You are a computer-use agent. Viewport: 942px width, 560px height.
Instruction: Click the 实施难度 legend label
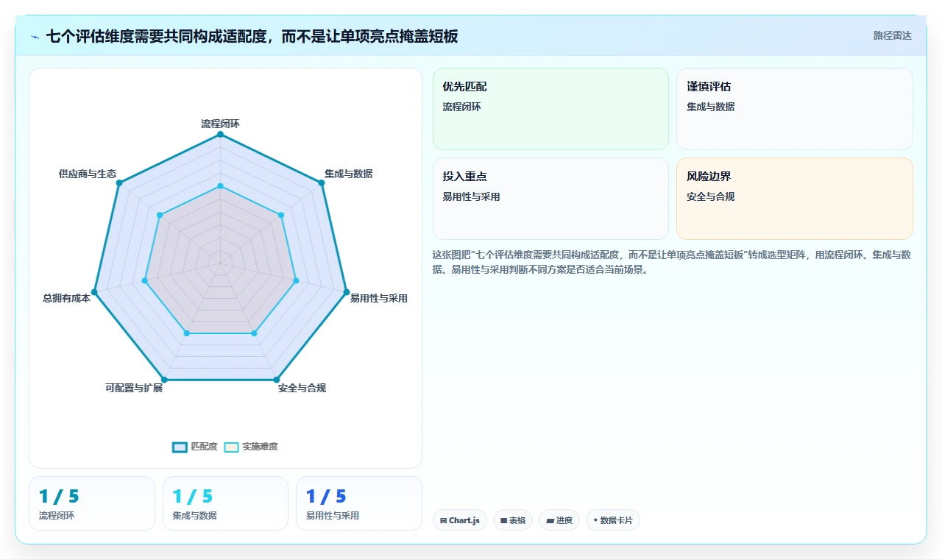260,447
